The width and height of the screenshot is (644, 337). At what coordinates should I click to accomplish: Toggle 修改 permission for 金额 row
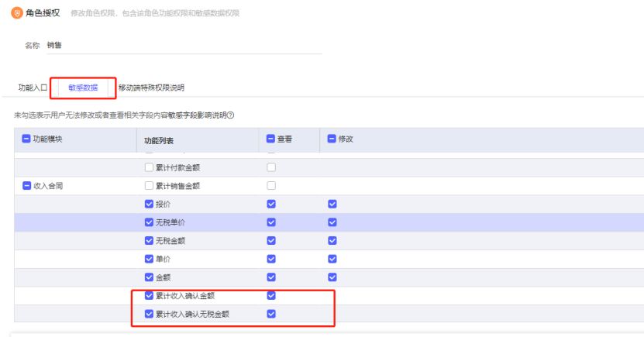332,277
